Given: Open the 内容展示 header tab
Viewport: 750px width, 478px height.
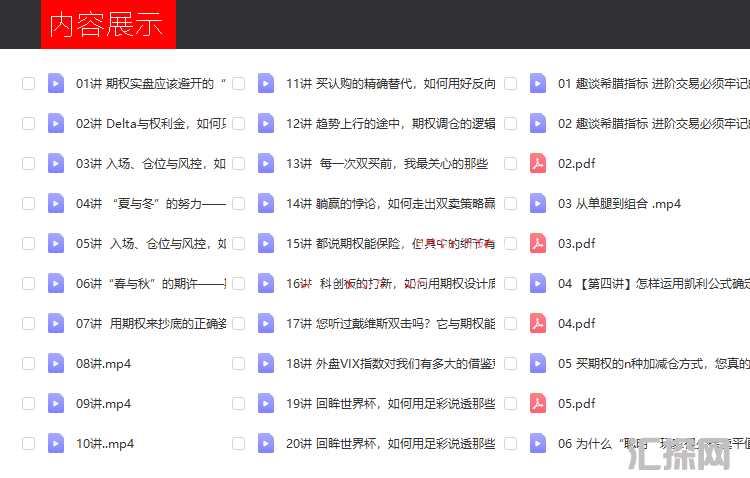Looking at the screenshot, I should click(x=108, y=24).
